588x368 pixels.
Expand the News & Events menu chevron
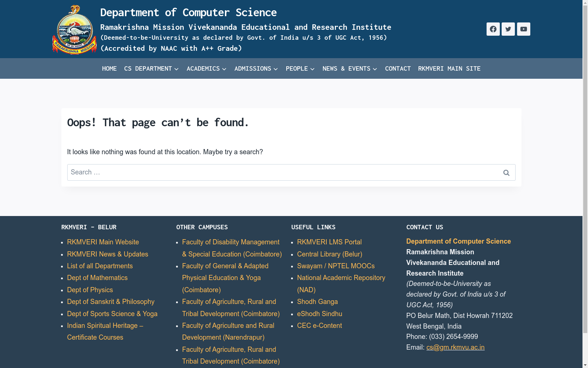[375, 69]
